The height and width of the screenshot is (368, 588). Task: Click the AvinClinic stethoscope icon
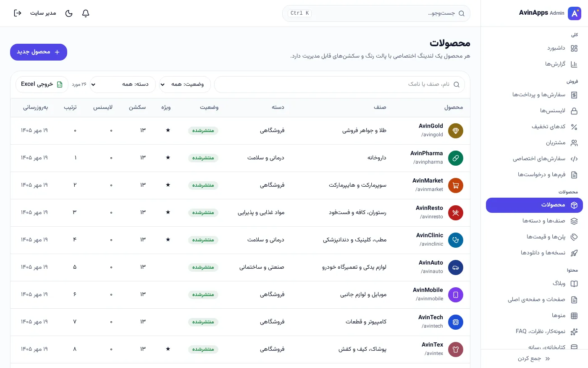[456, 240]
